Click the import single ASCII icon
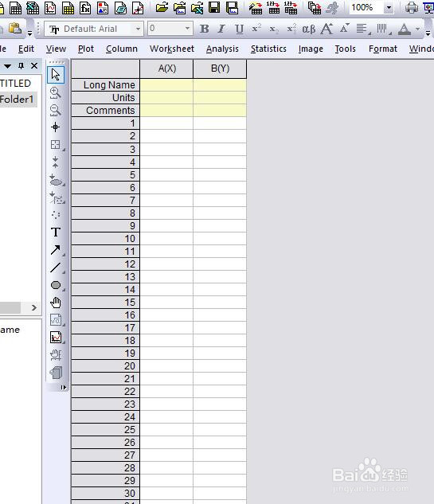This screenshot has height=504, width=434. click(x=273, y=8)
